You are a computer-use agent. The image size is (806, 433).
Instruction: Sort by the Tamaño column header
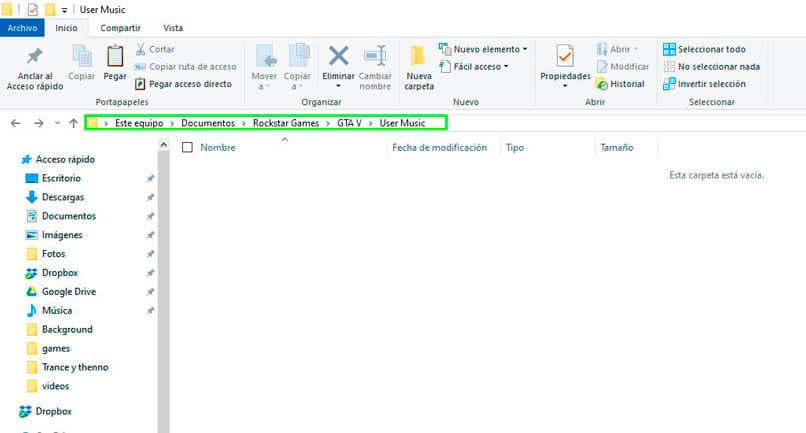(x=616, y=148)
